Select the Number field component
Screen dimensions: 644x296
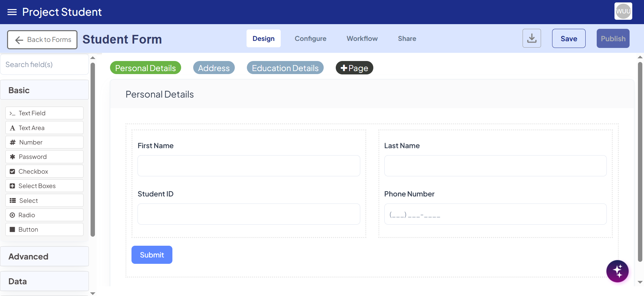click(x=44, y=142)
